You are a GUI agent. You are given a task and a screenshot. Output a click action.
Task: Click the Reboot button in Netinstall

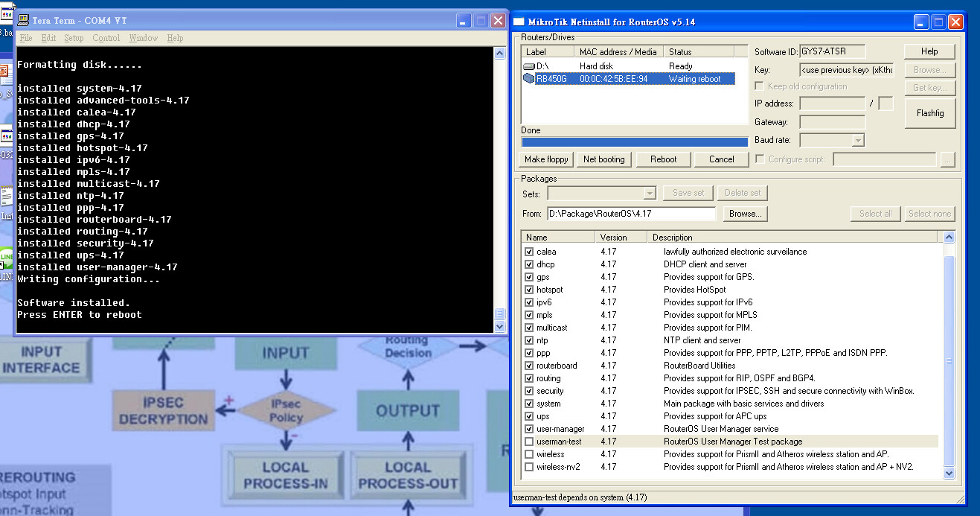(x=663, y=159)
